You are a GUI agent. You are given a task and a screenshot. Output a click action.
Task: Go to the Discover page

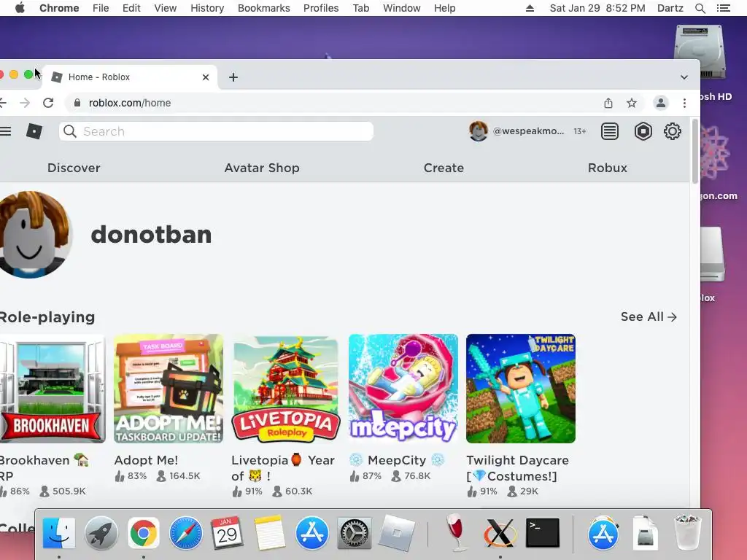point(74,168)
